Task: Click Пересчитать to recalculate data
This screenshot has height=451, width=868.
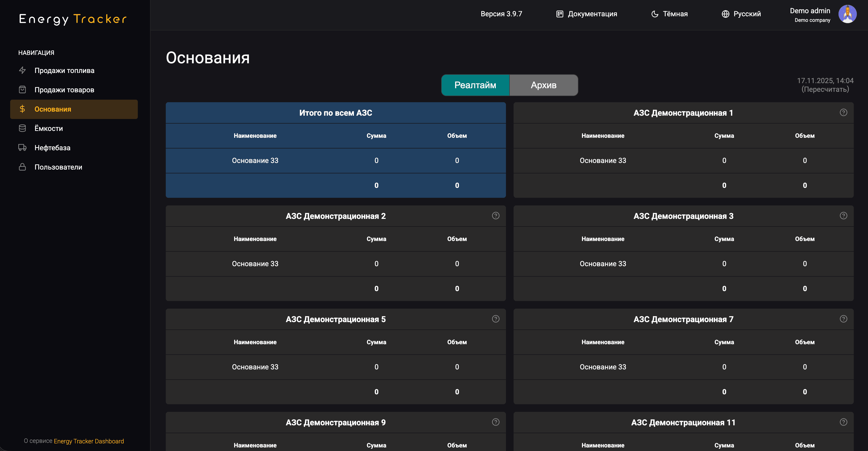Action: pos(825,89)
